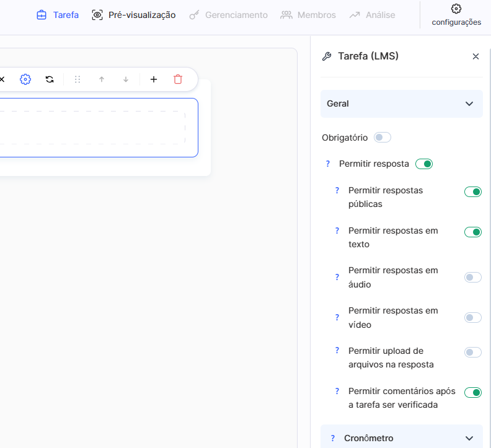This screenshot has height=448, width=491.
Task: Enable Permitir respostas em vídeo switch
Action: pos(473,318)
